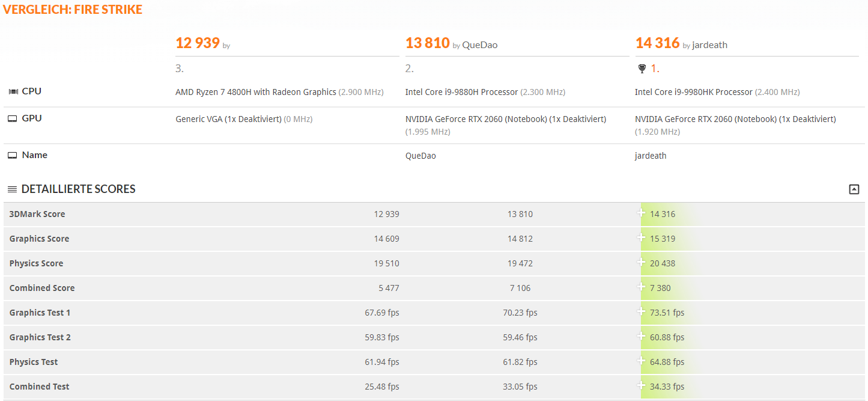This screenshot has width=868, height=401.
Task: Click the 19 510 physics score value
Action: tap(386, 263)
